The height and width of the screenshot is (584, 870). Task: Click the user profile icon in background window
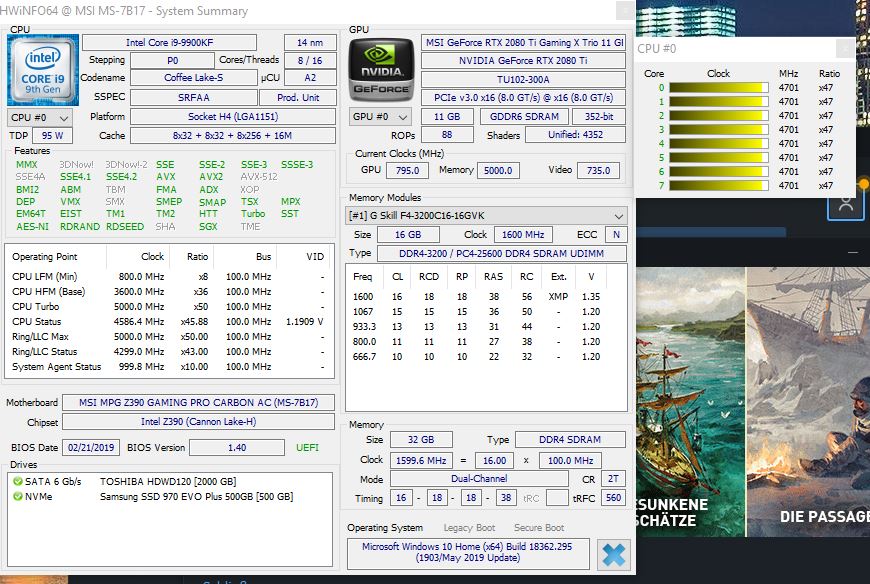tap(846, 204)
